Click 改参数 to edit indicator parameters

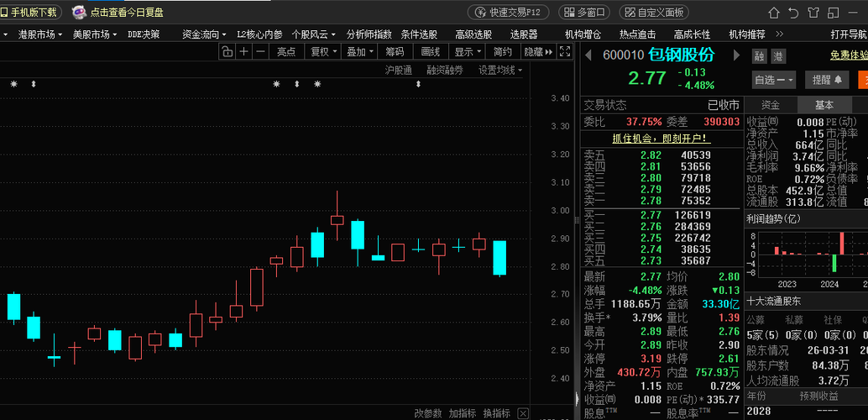(428, 413)
